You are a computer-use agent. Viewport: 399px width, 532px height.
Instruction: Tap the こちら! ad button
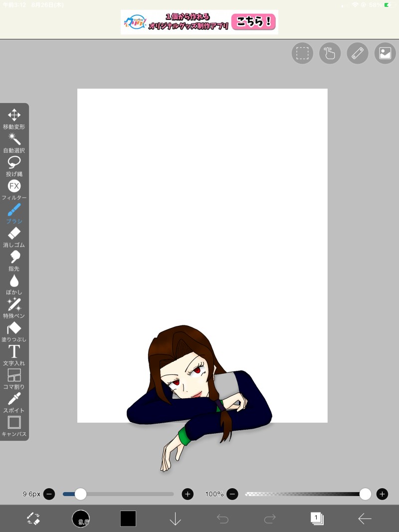pyautogui.click(x=253, y=22)
